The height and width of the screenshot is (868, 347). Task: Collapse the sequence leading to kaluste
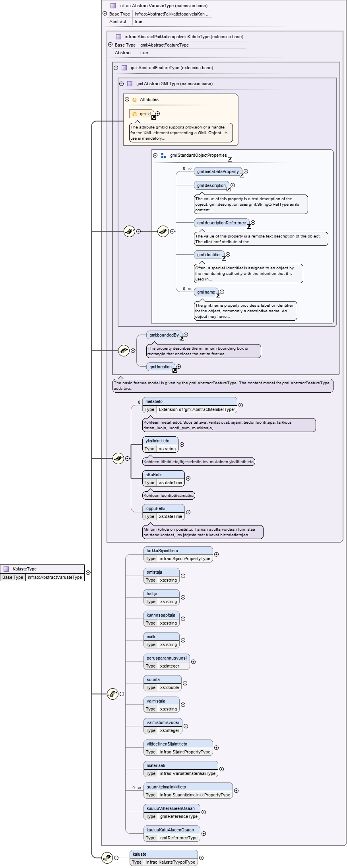pyautogui.click(x=116, y=858)
